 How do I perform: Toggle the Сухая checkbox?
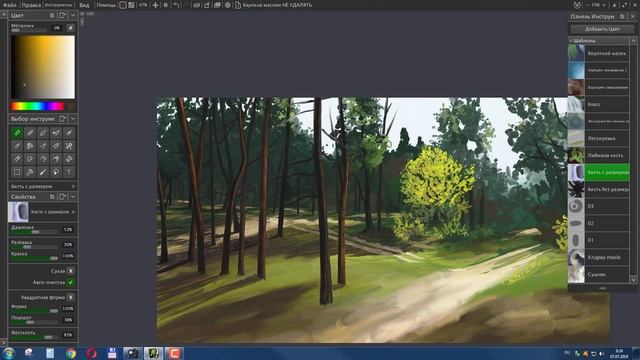coord(70,271)
